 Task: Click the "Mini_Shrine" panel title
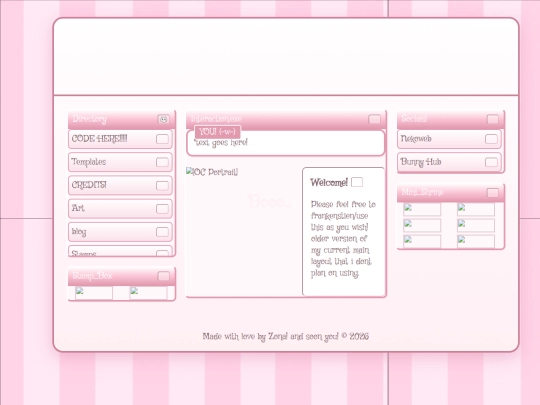422,192
